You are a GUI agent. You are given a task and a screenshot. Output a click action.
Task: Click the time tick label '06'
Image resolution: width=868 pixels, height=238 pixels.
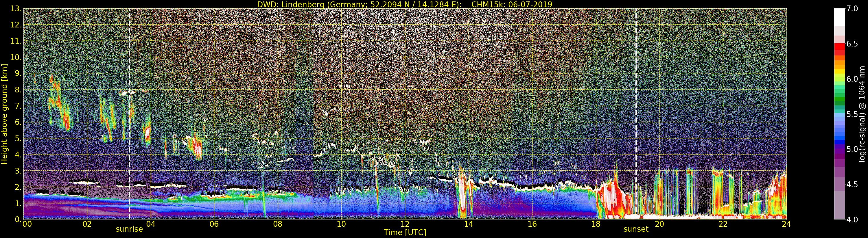tap(214, 224)
